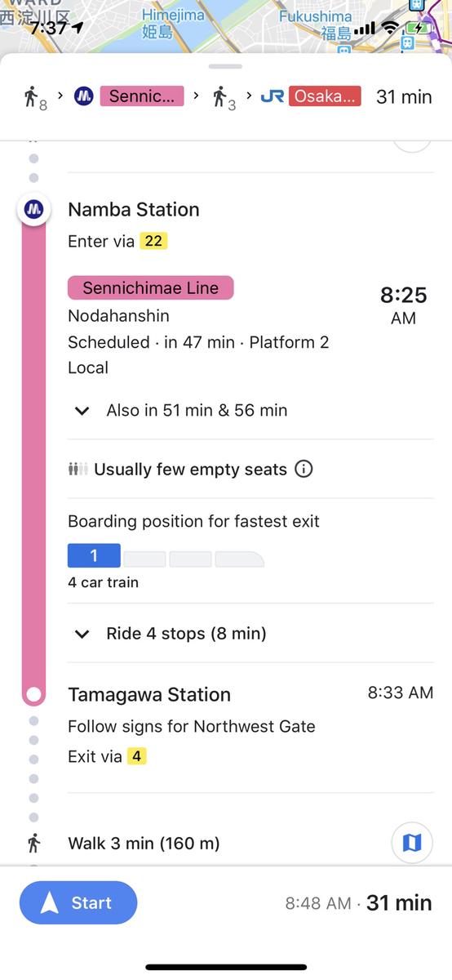Screen dimensions: 452x980
Task: Tap the 8-minute walking icon in summary
Action: click(x=34, y=97)
